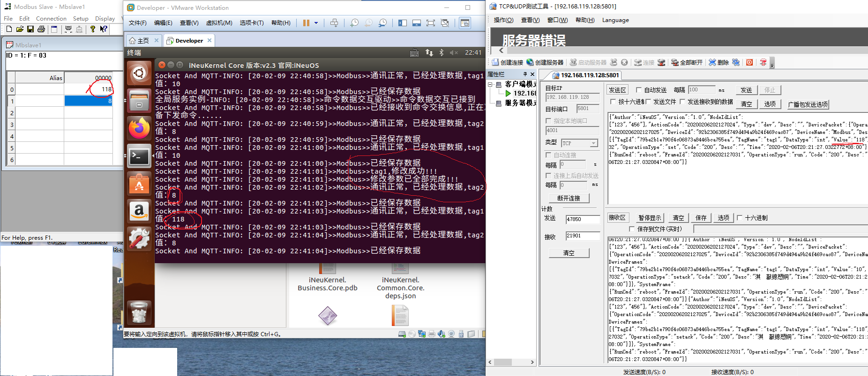Click property panel horizontal scrollbar thumb
This screenshot has width=868, height=376.
click(x=503, y=362)
